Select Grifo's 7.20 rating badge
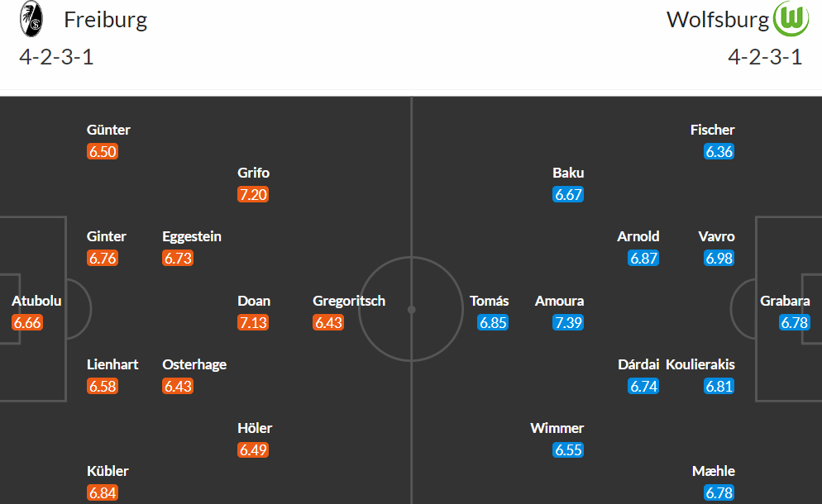The width and height of the screenshot is (822, 504). tap(253, 194)
